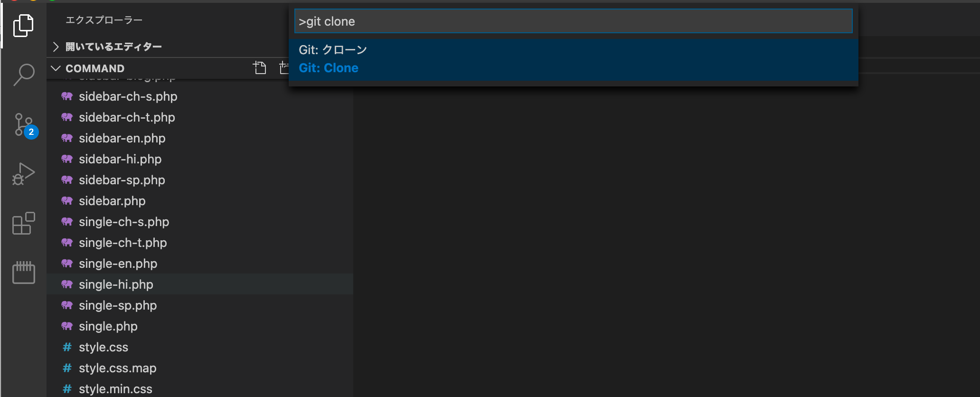Click the command palette input field
This screenshot has width=980, height=397.
pyautogui.click(x=573, y=21)
